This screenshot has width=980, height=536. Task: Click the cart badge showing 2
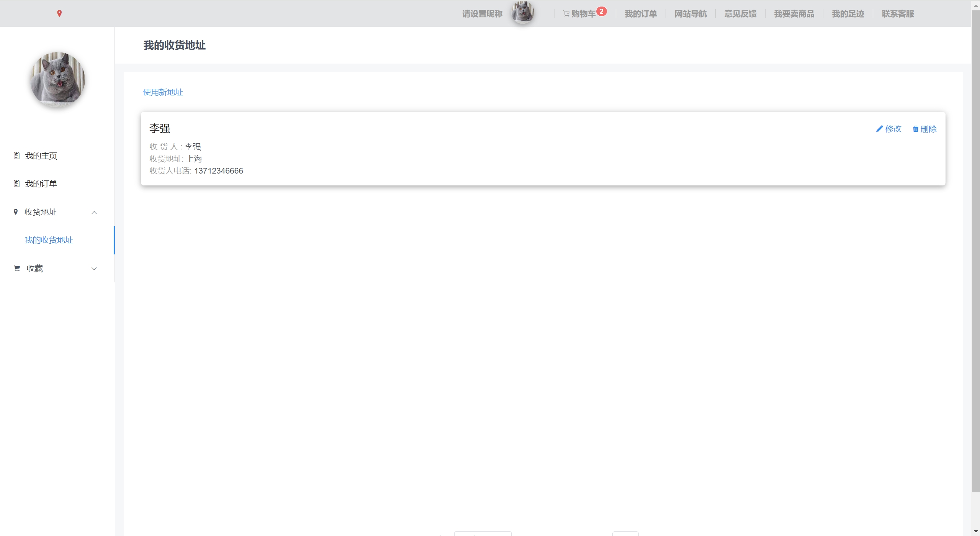click(602, 11)
